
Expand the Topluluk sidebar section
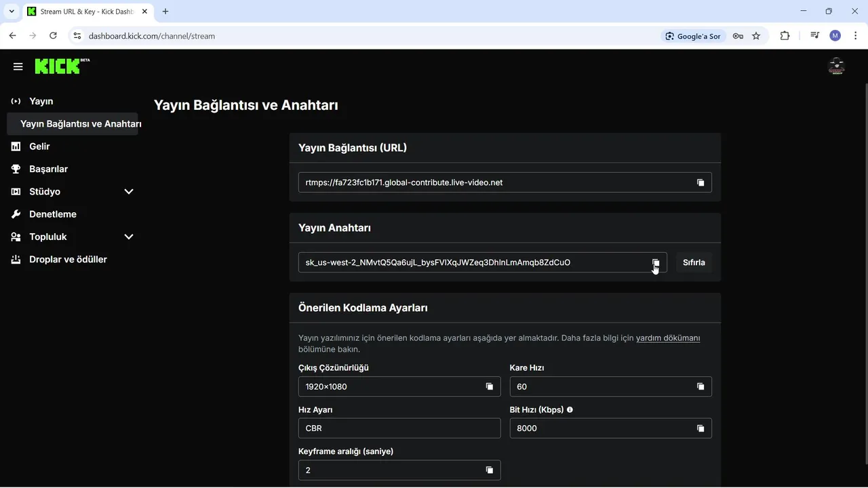tap(129, 237)
